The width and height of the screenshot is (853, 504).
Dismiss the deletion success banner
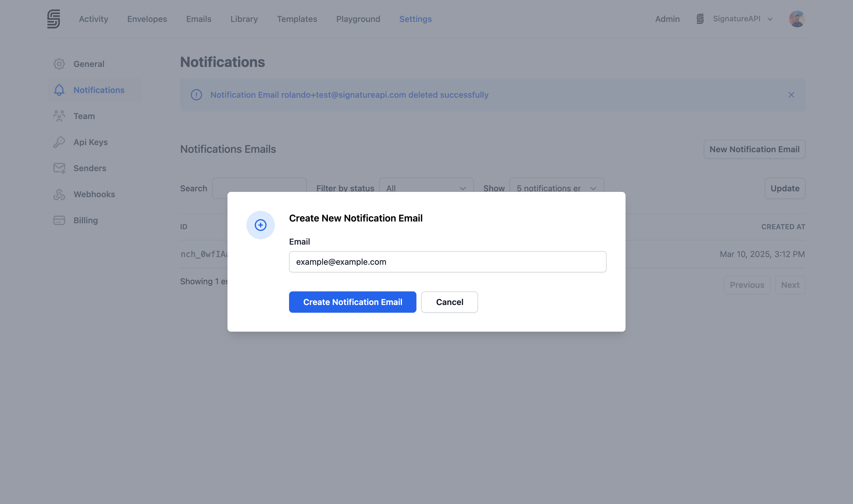[791, 95]
